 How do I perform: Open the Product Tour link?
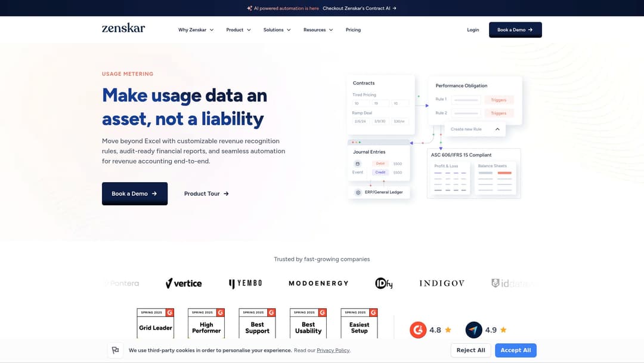206,193
